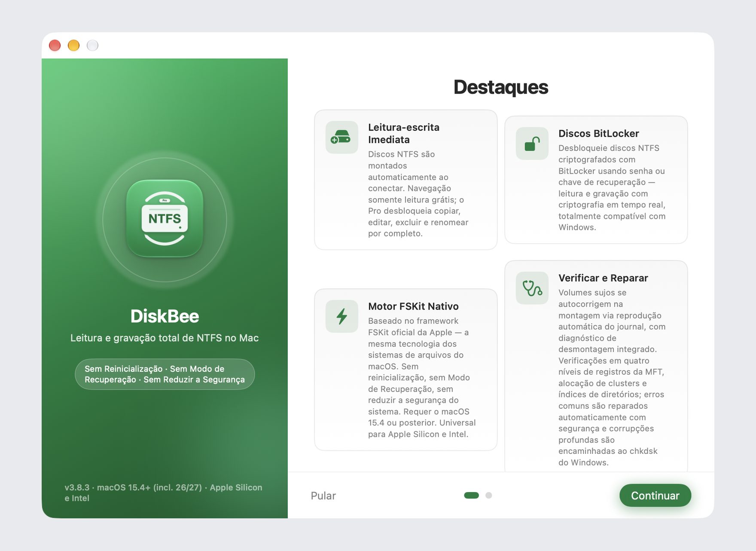Click the "Verificar e Reparar" card title

click(x=603, y=278)
